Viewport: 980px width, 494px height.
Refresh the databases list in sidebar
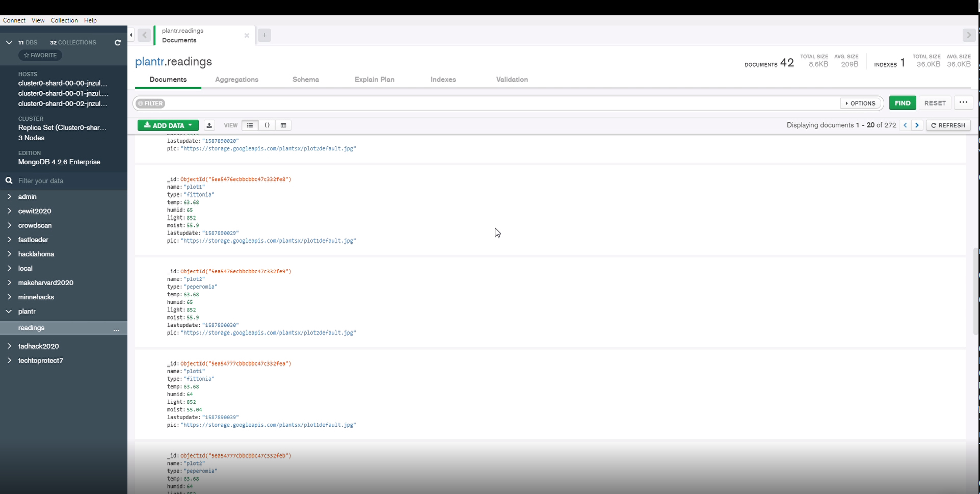tap(118, 42)
